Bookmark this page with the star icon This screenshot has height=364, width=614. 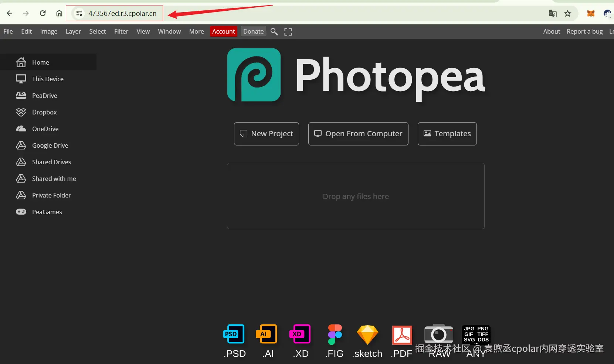568,14
